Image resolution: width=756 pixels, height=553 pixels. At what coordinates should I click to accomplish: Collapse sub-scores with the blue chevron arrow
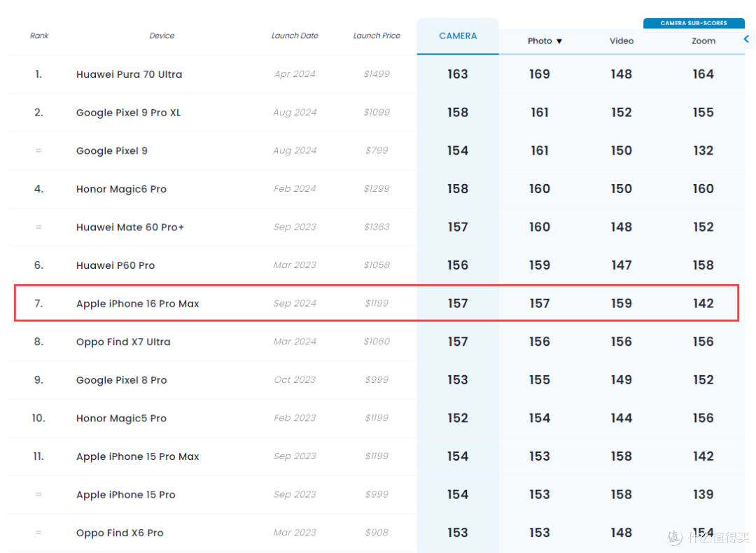[x=746, y=40]
